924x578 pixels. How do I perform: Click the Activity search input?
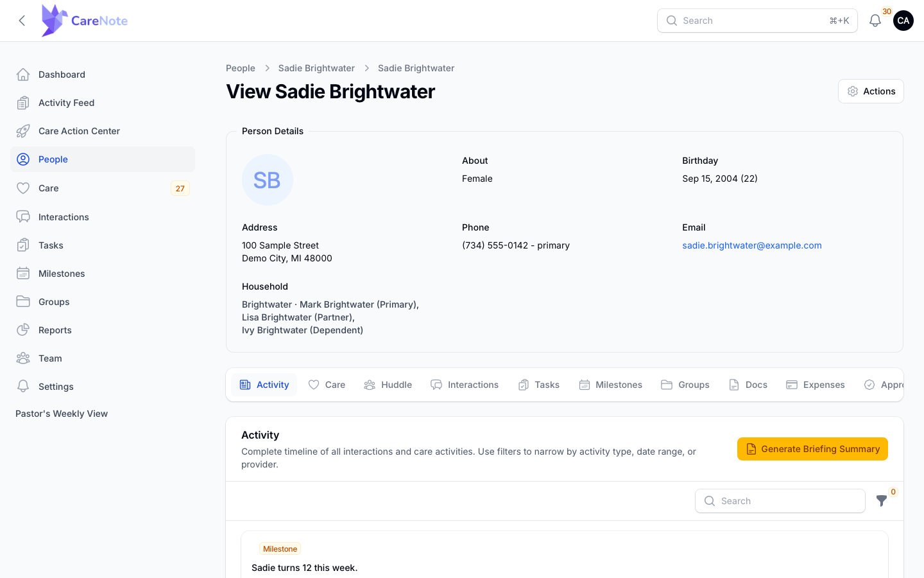[x=780, y=501]
